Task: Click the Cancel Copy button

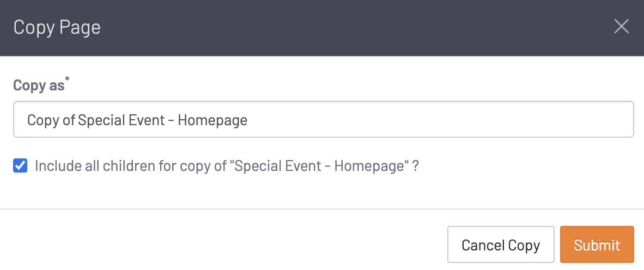Action: click(500, 245)
